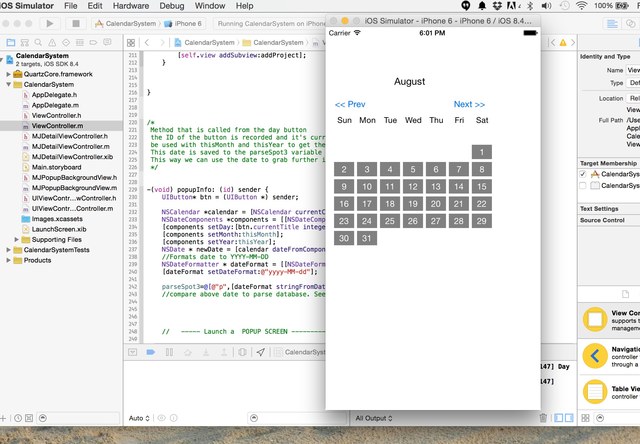
Task: Tap day 31 button in the calendar
Action: [367, 238]
